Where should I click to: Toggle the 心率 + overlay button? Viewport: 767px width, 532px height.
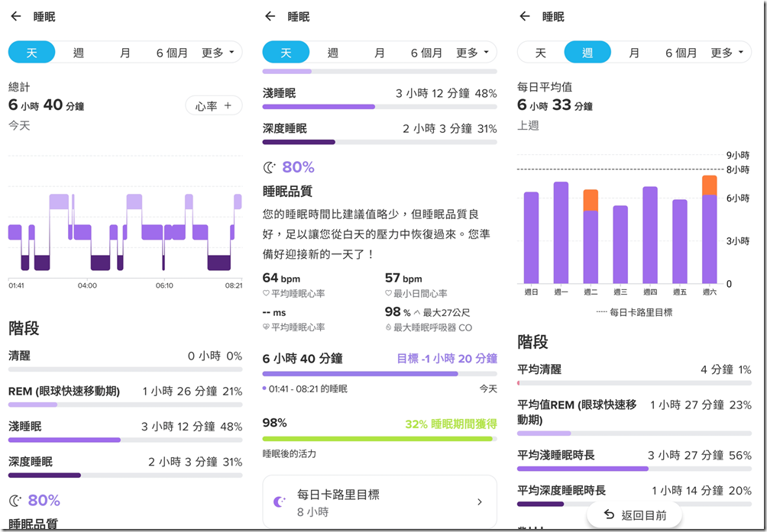tap(214, 105)
